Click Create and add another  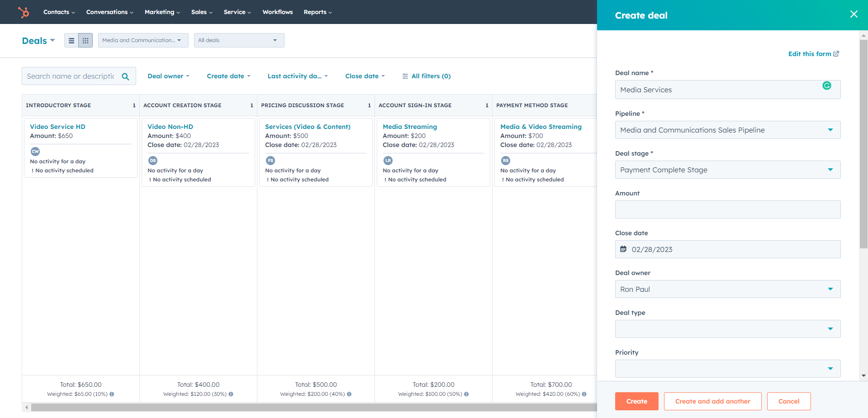pyautogui.click(x=713, y=401)
